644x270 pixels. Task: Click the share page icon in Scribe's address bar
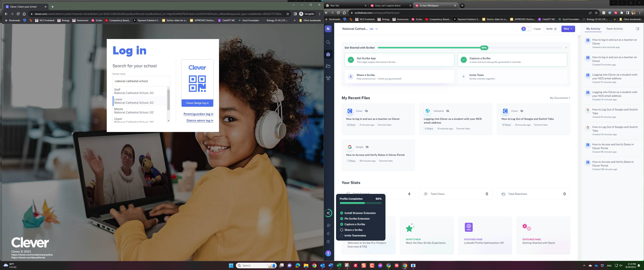click(590, 13)
